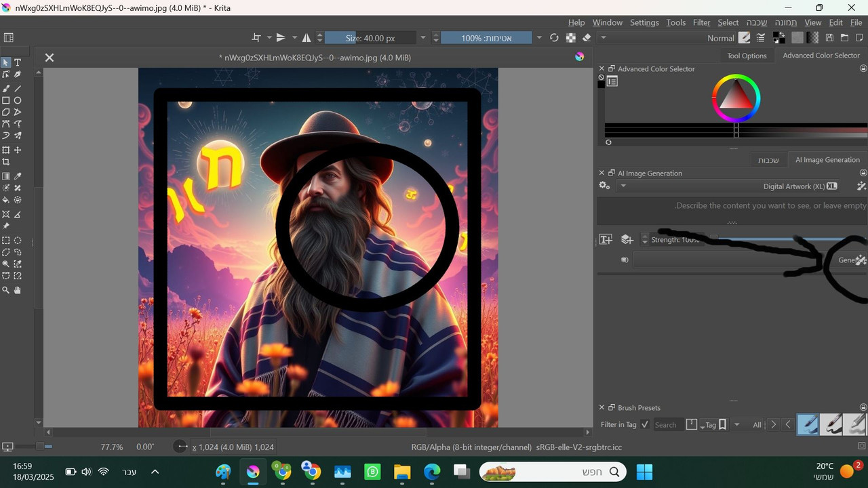Click the AI prompt description field

point(732,211)
